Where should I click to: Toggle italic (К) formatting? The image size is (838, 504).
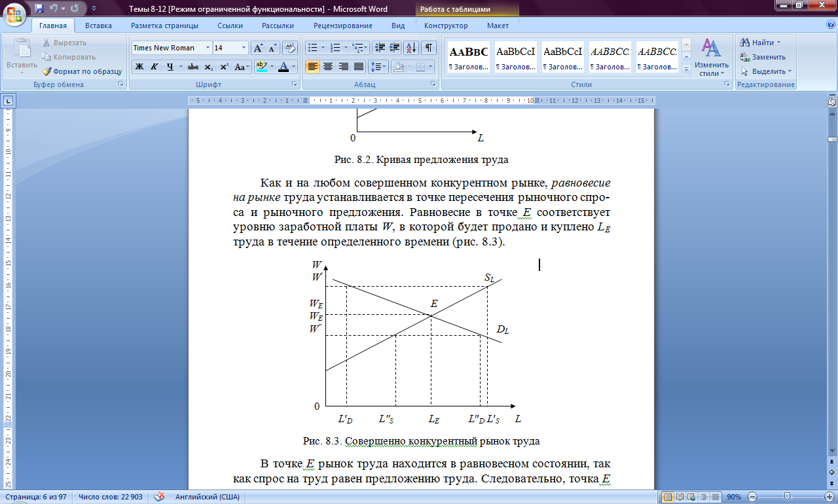point(155,67)
